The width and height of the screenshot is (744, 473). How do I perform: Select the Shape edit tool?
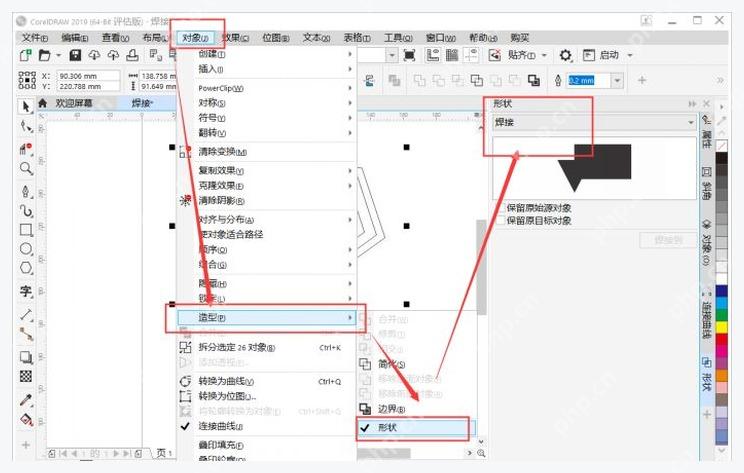tap(26, 127)
